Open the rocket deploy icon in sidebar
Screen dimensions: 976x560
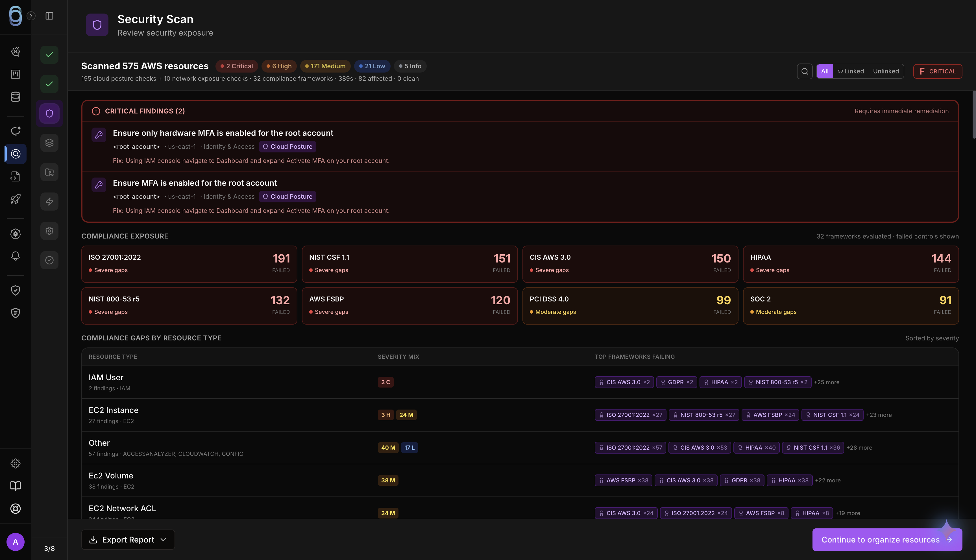pos(15,199)
